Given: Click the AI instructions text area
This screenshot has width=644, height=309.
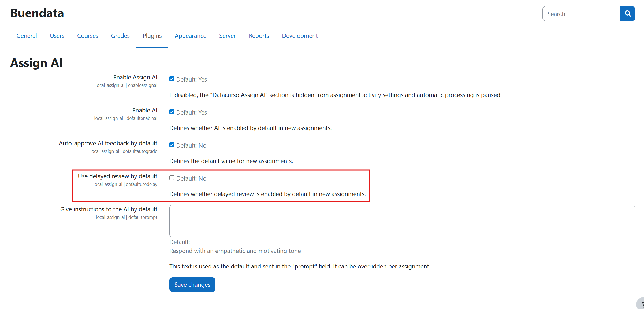Looking at the screenshot, I should (402, 221).
